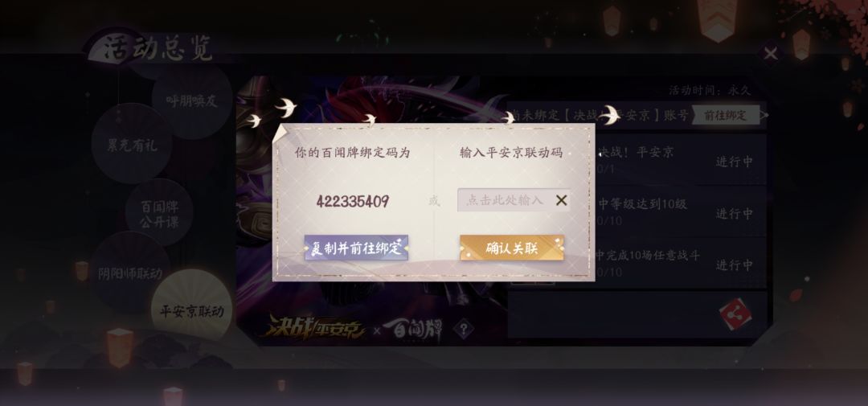The height and width of the screenshot is (406, 868).
Task: Open the question mark help icon
Action: pos(464,330)
